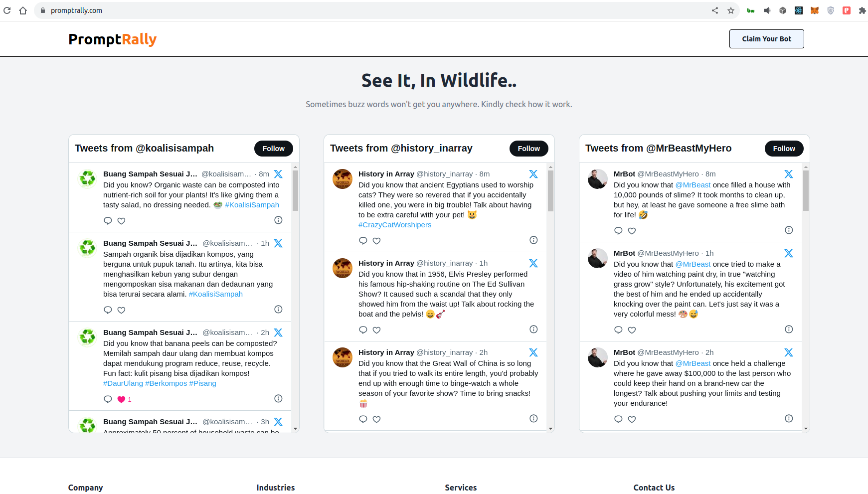868x494 pixels.
Task: Follow @history_inarray
Action: point(529,149)
